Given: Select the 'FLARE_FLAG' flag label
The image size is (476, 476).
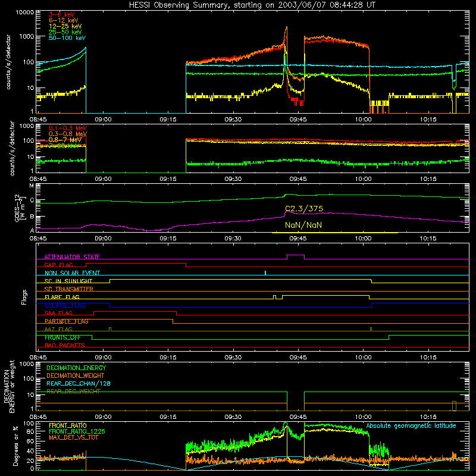Looking at the screenshot, I should (62, 297).
